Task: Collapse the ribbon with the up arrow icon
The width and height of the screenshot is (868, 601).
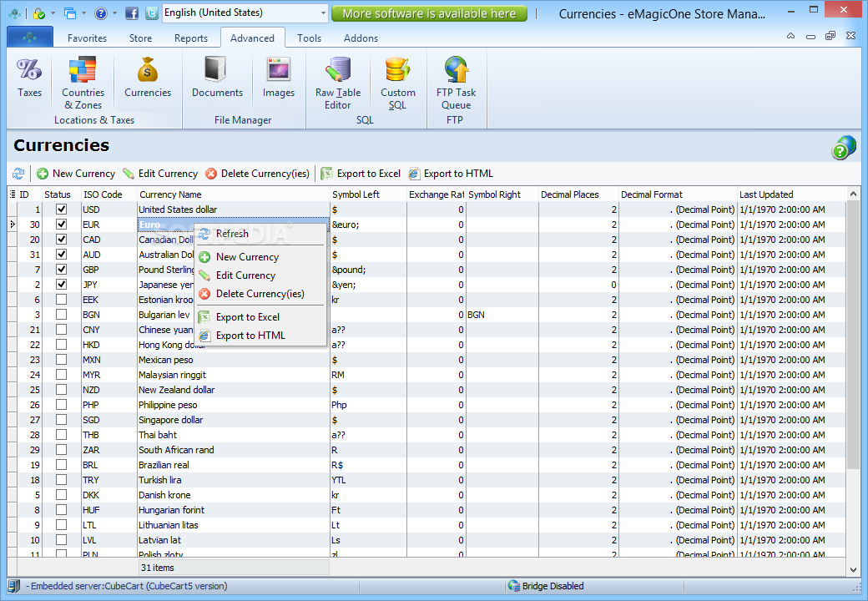Action: click(790, 36)
